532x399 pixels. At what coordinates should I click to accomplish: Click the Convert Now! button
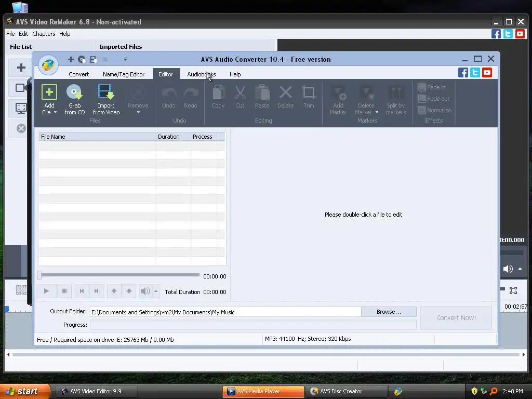pyautogui.click(x=456, y=318)
